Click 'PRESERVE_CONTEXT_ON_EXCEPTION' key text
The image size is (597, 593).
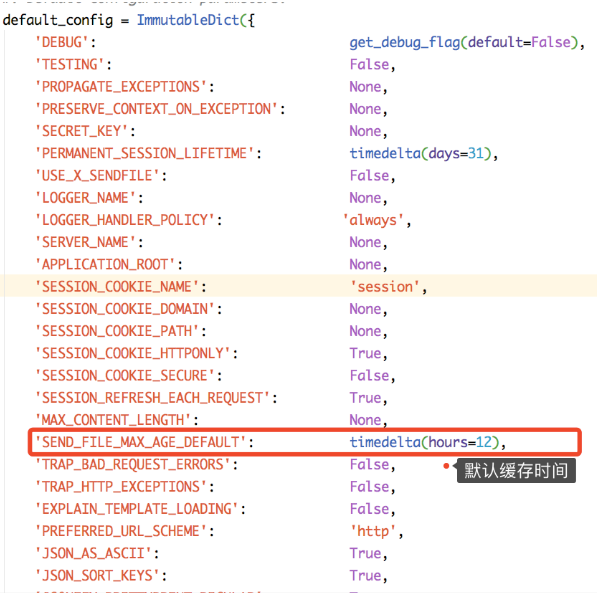[156, 109]
